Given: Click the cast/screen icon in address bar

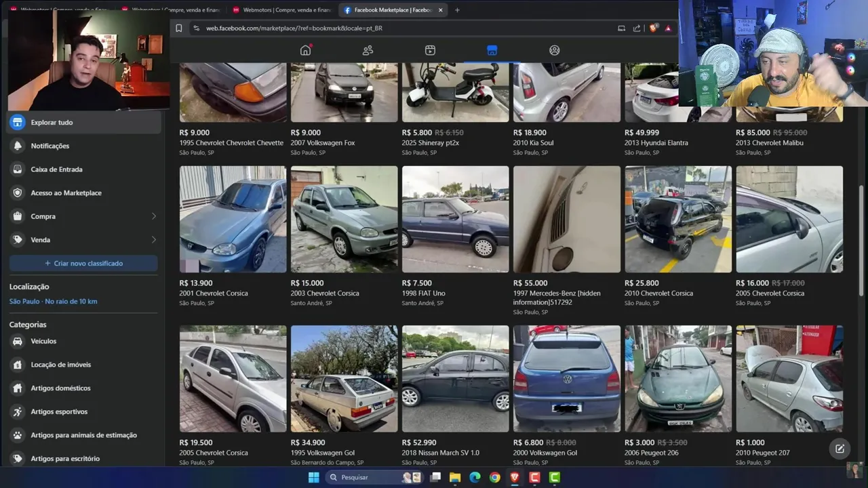Looking at the screenshot, I should click(621, 28).
